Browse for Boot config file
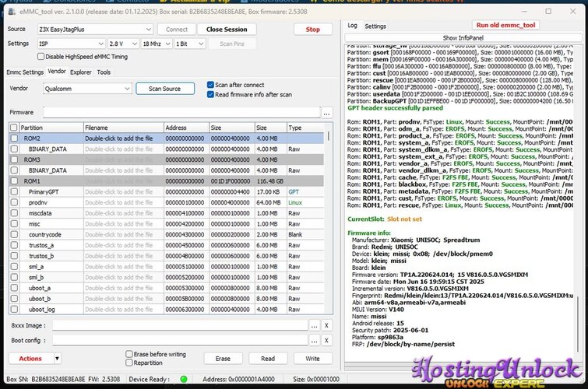Viewport: 588px width, 389px height. click(x=315, y=340)
